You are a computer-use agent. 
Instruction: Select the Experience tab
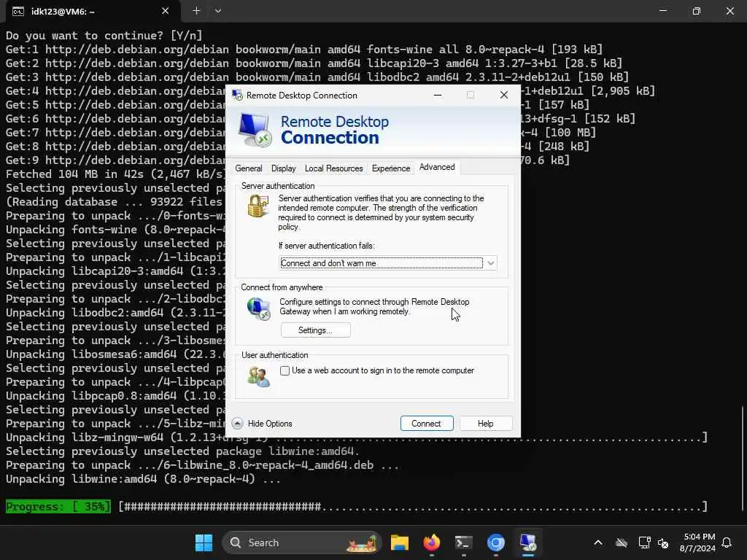click(391, 168)
